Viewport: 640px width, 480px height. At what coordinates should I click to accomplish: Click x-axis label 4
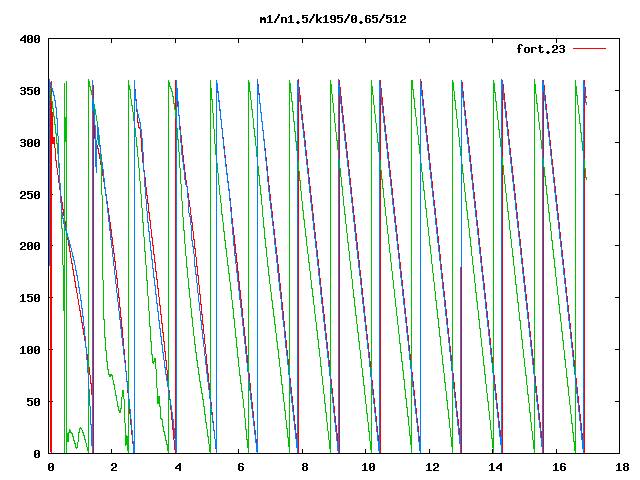point(178,467)
